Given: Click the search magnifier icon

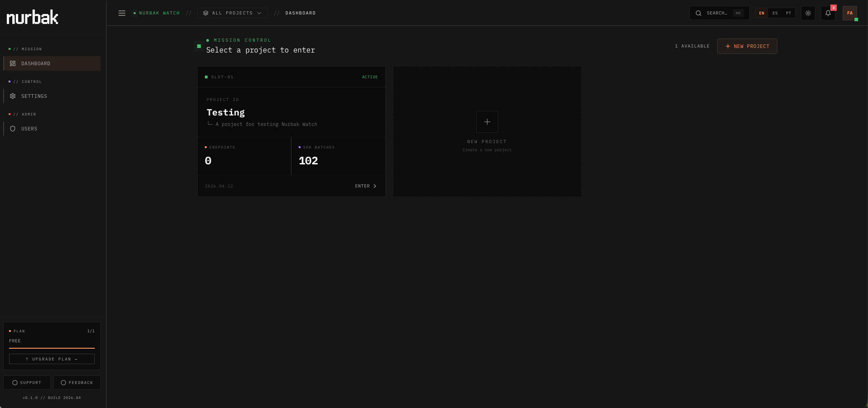Looking at the screenshot, I should pyautogui.click(x=698, y=13).
